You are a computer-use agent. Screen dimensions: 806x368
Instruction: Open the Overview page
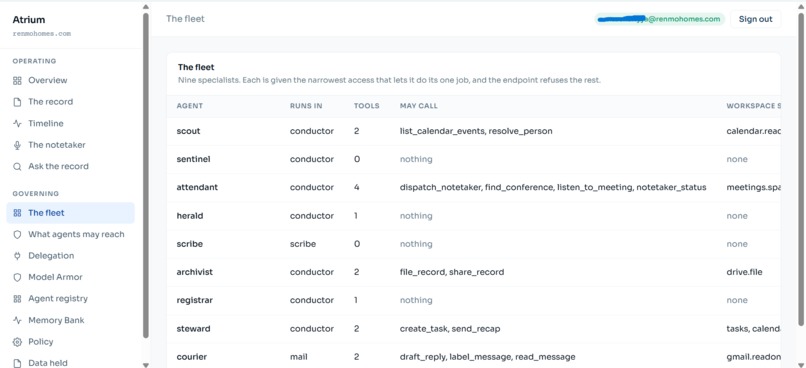pyautogui.click(x=48, y=80)
